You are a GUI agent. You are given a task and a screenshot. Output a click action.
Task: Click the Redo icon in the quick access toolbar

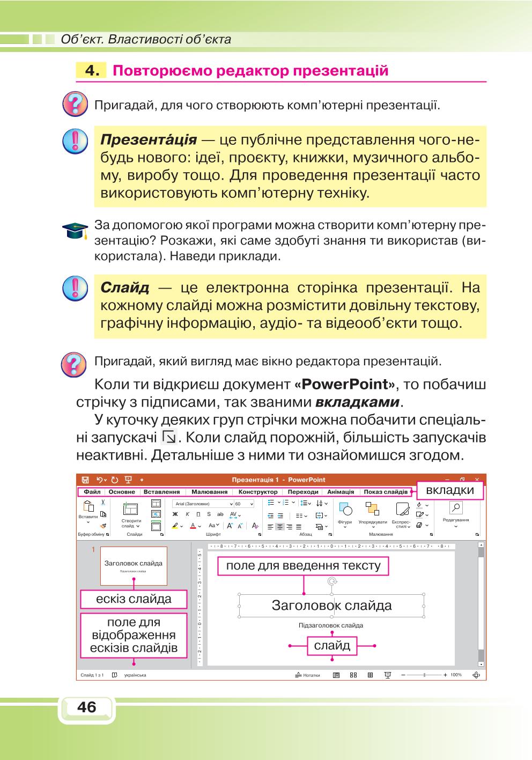[x=115, y=479]
